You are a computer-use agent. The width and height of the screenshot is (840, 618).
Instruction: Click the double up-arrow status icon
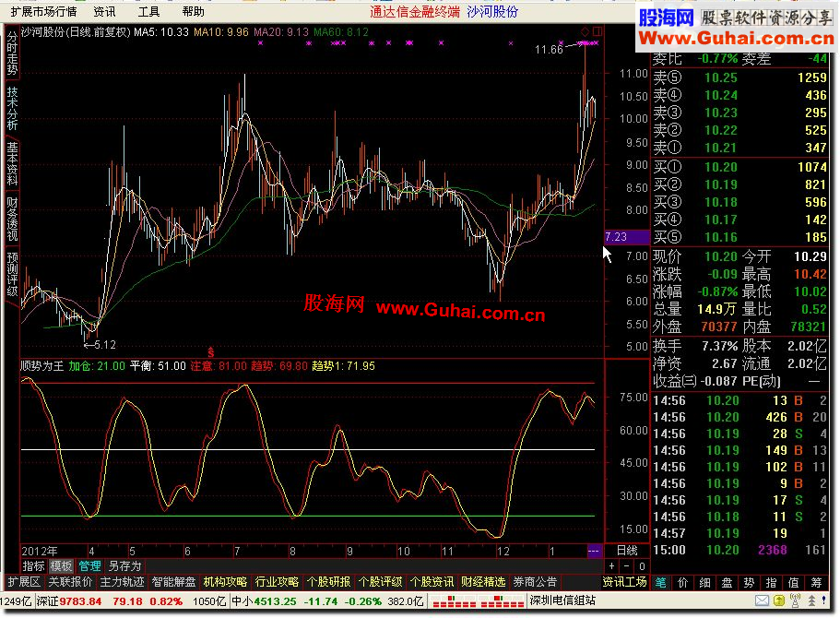811,600
